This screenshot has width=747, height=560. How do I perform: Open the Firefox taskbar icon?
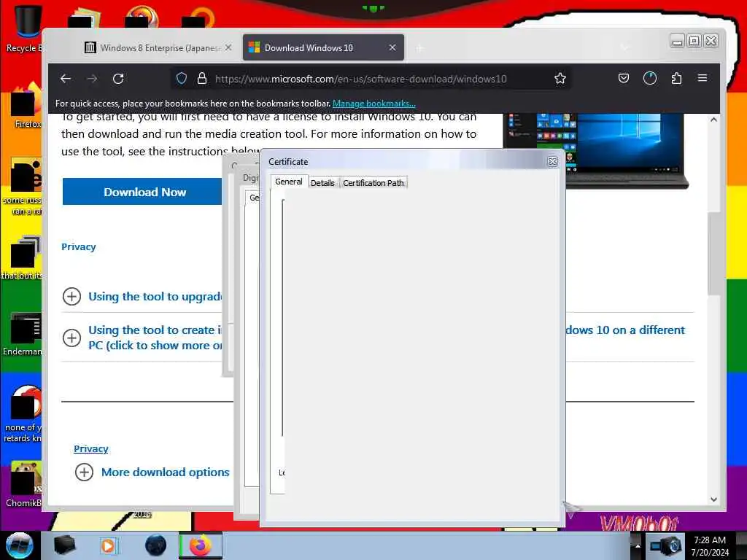coord(201,545)
